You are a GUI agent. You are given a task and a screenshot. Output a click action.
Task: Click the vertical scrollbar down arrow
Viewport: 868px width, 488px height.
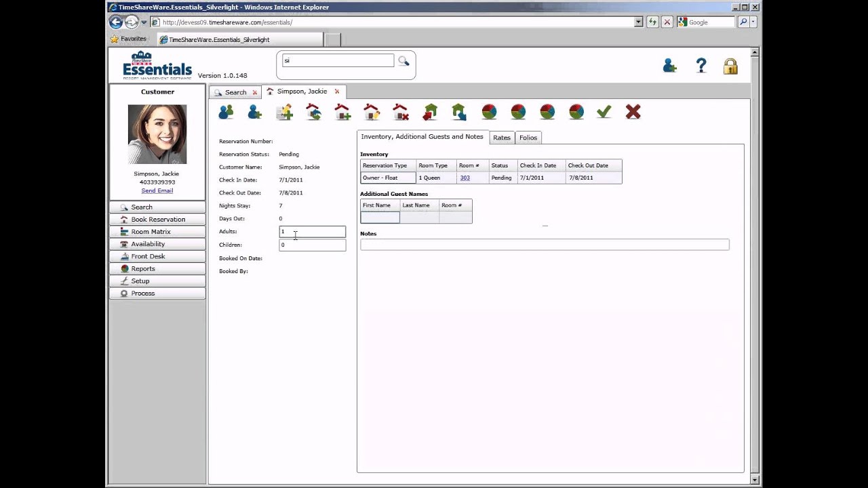(x=755, y=479)
